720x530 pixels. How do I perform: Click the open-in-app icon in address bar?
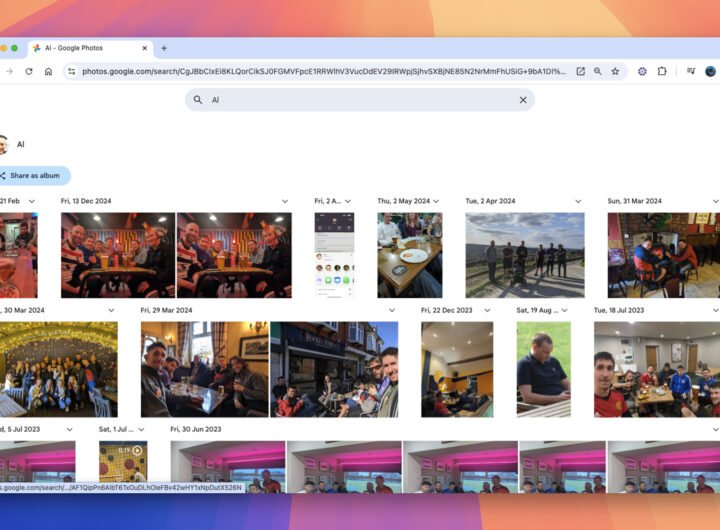(x=580, y=71)
